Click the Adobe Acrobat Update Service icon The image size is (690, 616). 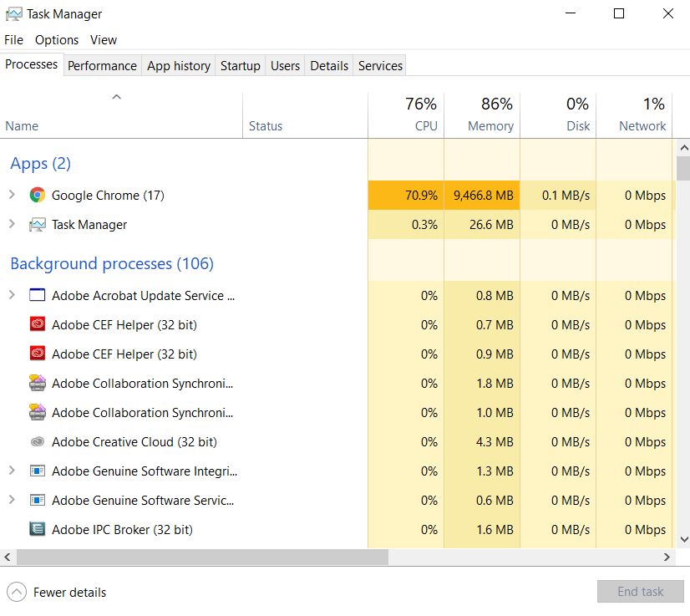coord(37,296)
